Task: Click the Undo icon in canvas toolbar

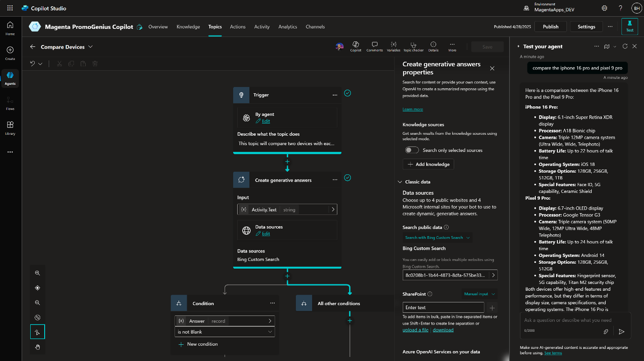Action: click(x=32, y=64)
